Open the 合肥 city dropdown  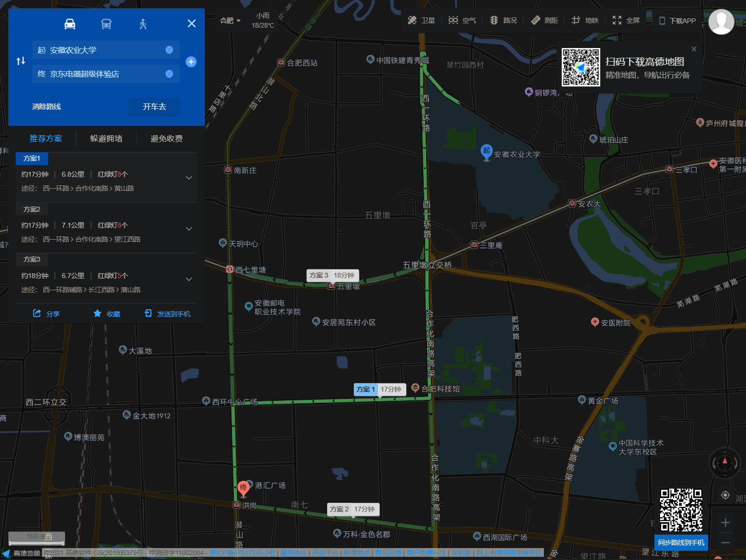[x=231, y=20]
